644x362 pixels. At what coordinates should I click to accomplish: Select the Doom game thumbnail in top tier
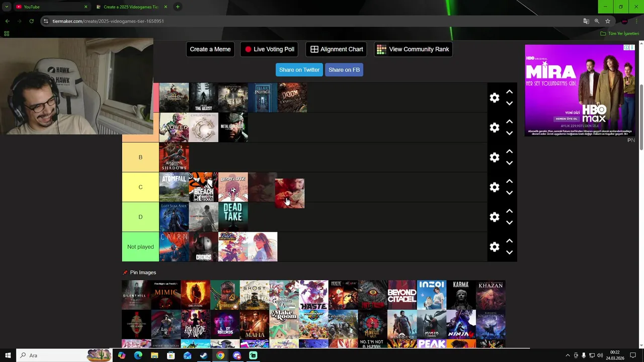point(292,98)
